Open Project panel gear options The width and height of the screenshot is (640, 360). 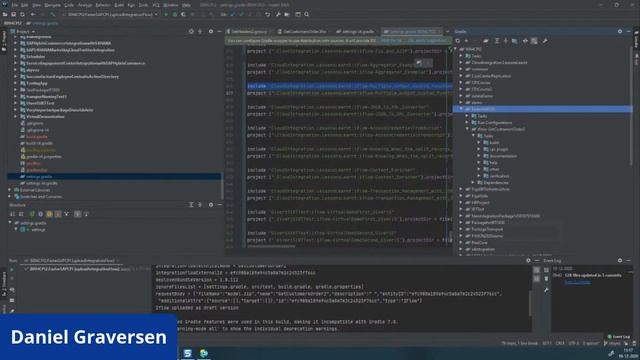[211, 31]
